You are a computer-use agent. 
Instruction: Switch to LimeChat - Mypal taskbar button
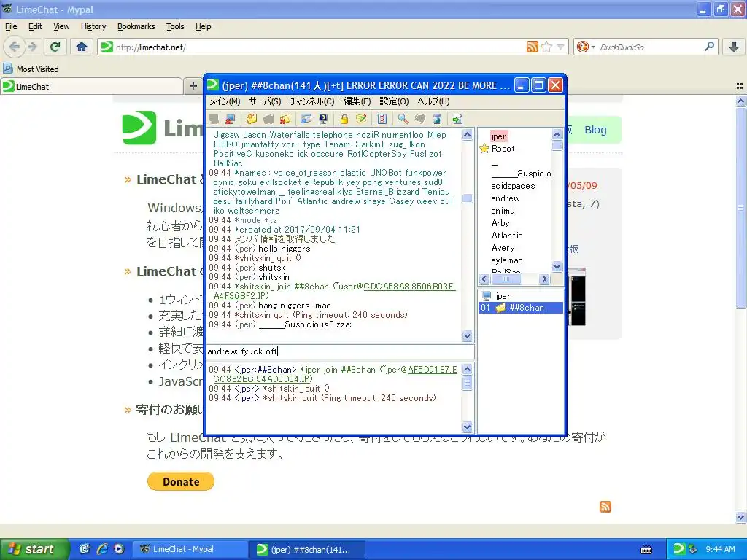coord(189,549)
